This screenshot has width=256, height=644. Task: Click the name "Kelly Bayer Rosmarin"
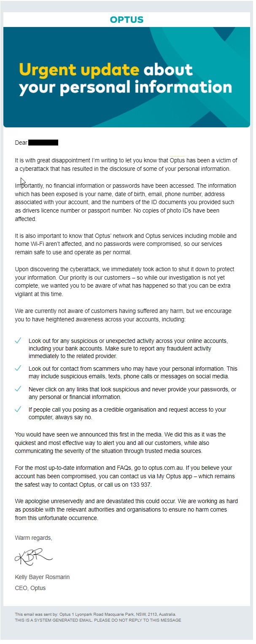click(42, 577)
